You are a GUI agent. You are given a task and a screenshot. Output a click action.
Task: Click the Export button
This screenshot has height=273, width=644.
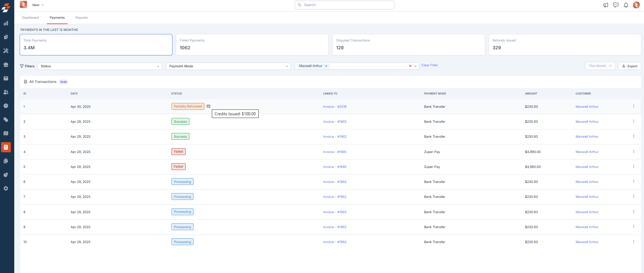(629, 66)
